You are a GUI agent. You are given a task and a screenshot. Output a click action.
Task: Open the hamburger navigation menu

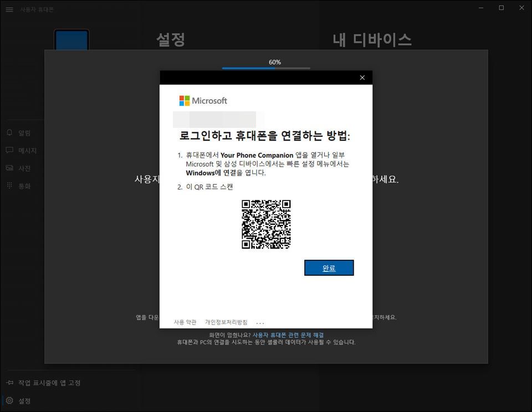click(9, 10)
